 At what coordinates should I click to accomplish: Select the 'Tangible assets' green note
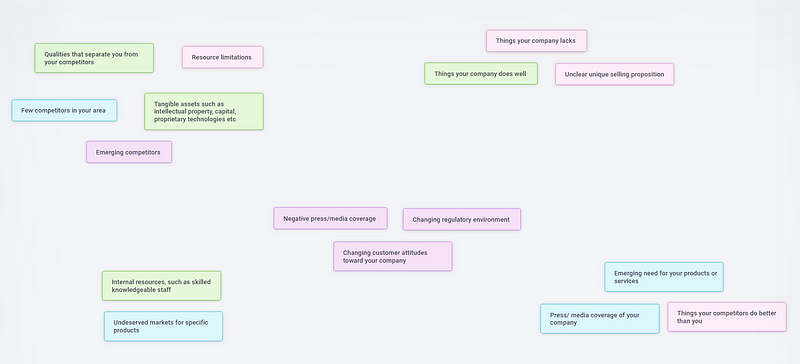(x=204, y=111)
